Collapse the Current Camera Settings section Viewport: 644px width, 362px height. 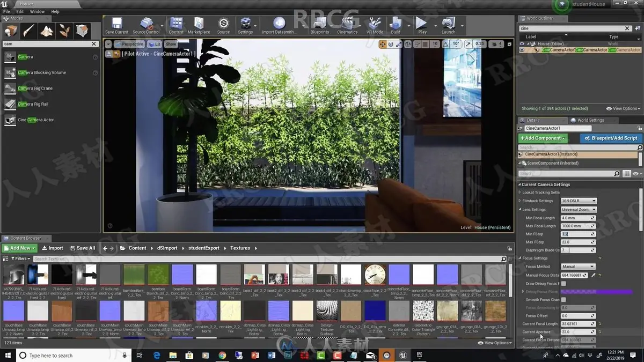pyautogui.click(x=520, y=184)
